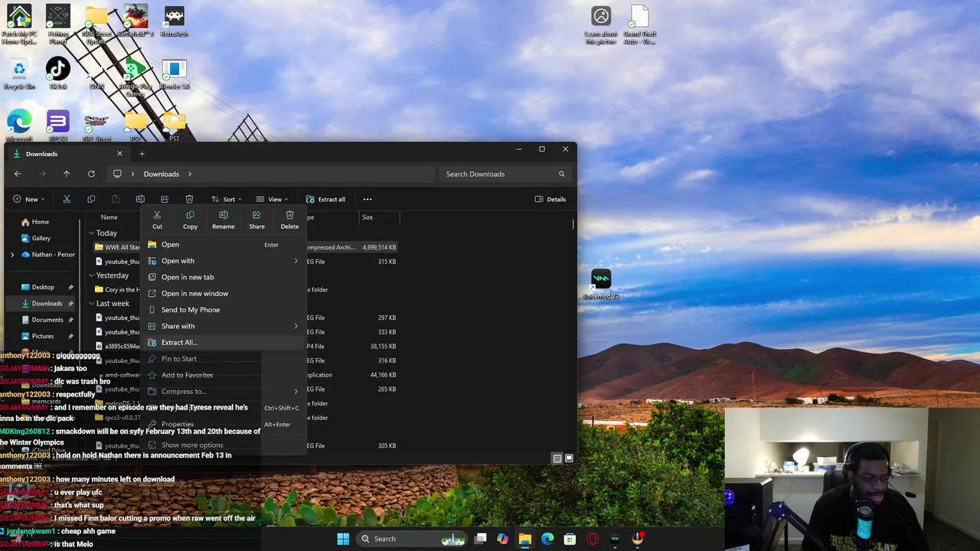This screenshot has height=551, width=980.
Task: Toggle the Details pane button
Action: coord(550,199)
